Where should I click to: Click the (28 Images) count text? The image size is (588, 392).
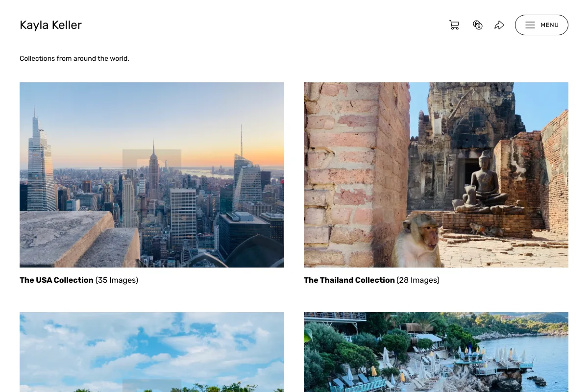click(x=418, y=280)
